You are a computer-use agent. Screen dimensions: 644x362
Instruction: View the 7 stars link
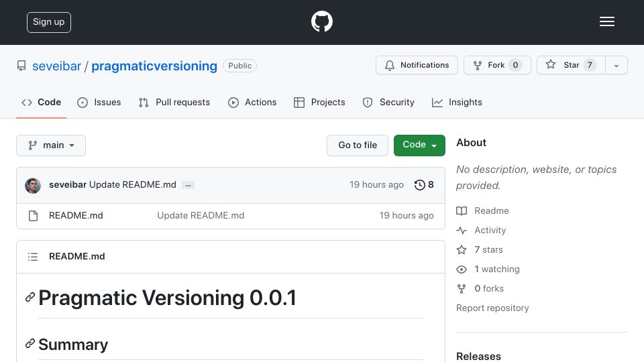coord(480,249)
